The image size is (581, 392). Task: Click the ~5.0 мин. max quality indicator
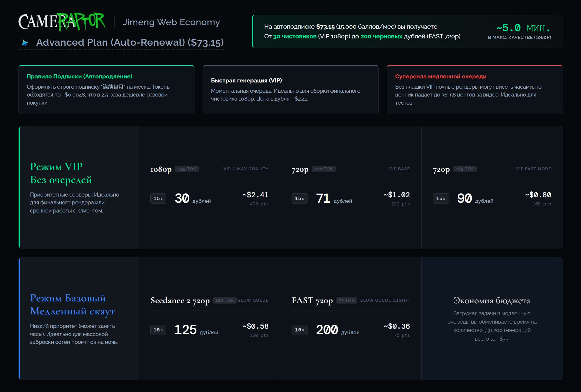(519, 31)
